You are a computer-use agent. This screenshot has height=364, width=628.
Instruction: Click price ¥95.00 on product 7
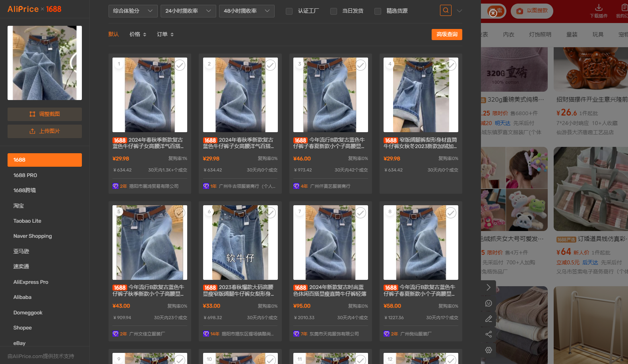pyautogui.click(x=302, y=306)
